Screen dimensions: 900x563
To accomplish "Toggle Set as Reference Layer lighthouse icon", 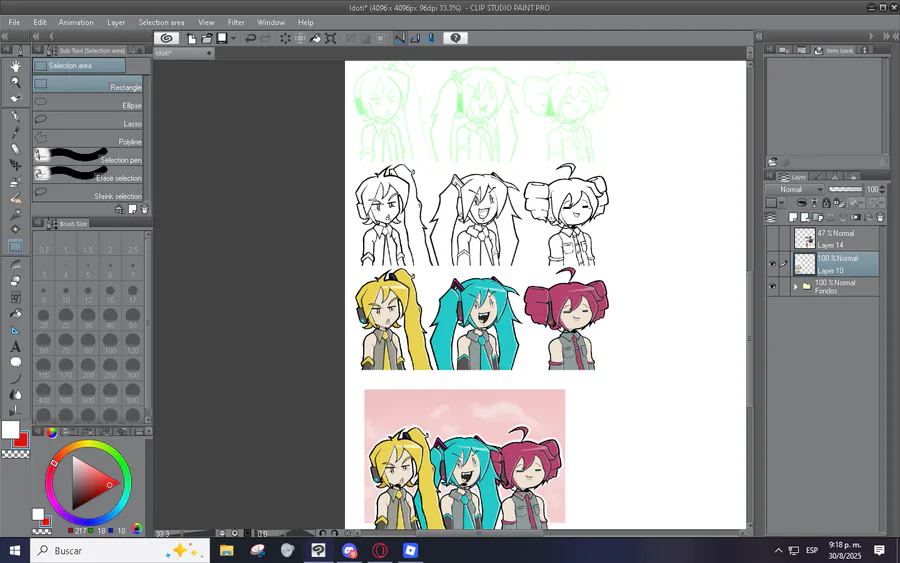I will point(814,203).
